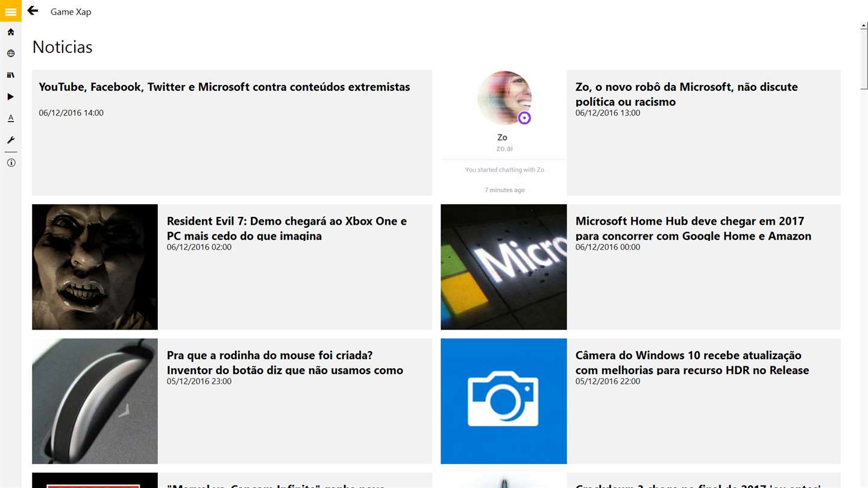868x488 pixels.
Task: Open the globe icon in sidebar
Action: (11, 54)
